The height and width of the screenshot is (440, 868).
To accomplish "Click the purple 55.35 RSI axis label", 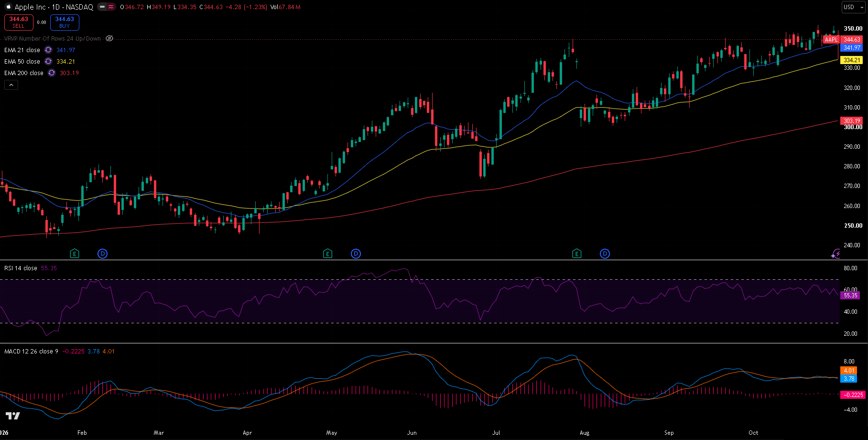I will tap(850, 296).
